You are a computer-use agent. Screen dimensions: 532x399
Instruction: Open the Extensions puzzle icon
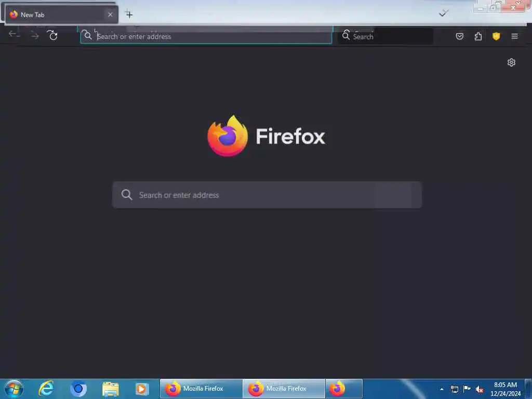478,36
